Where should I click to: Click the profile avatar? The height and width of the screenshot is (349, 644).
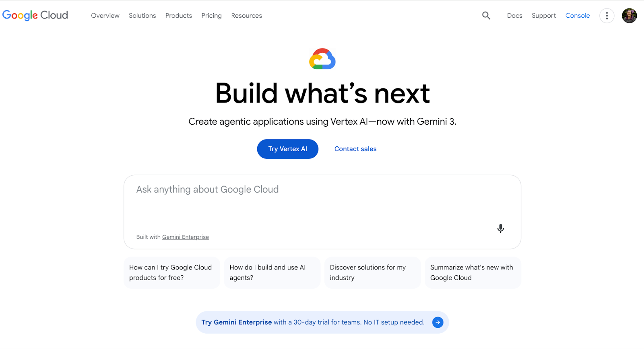coord(629,15)
